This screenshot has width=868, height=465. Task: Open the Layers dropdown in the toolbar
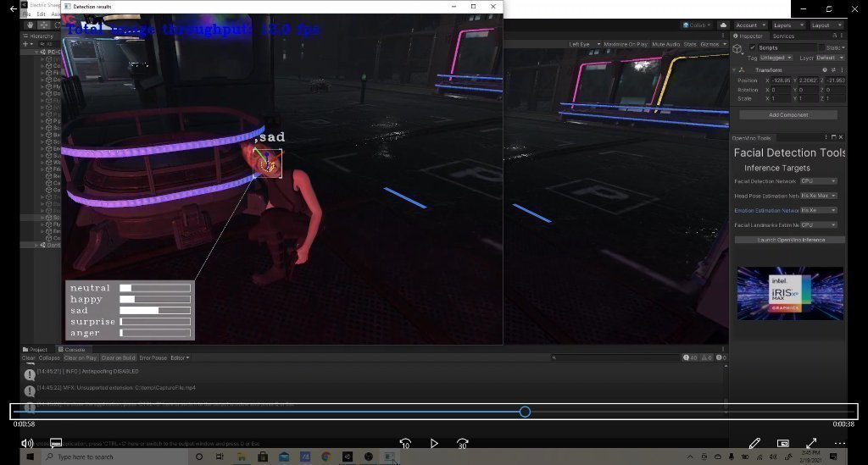pyautogui.click(x=788, y=25)
